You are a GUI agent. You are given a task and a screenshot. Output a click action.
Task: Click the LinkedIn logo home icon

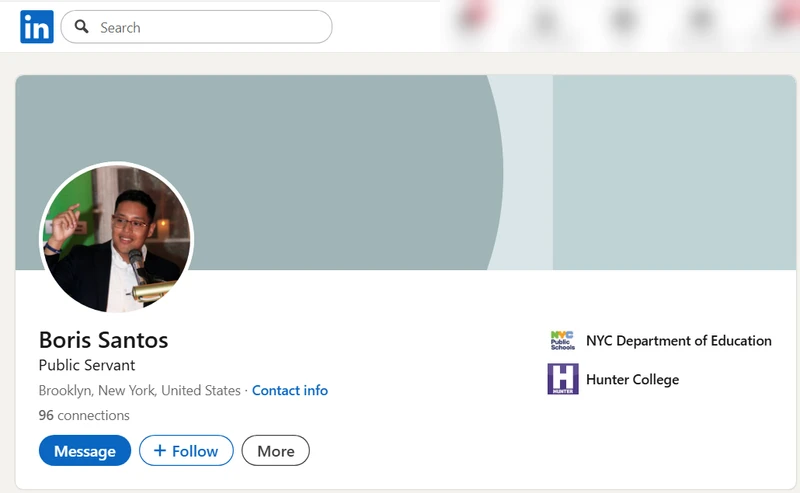pyautogui.click(x=37, y=27)
